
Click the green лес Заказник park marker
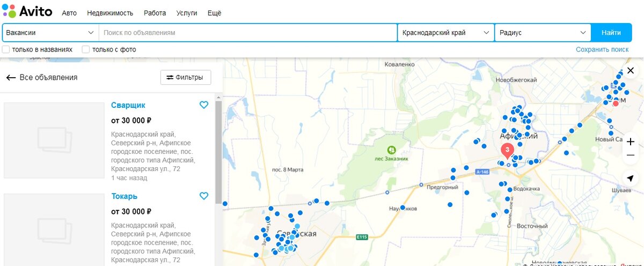click(x=392, y=149)
